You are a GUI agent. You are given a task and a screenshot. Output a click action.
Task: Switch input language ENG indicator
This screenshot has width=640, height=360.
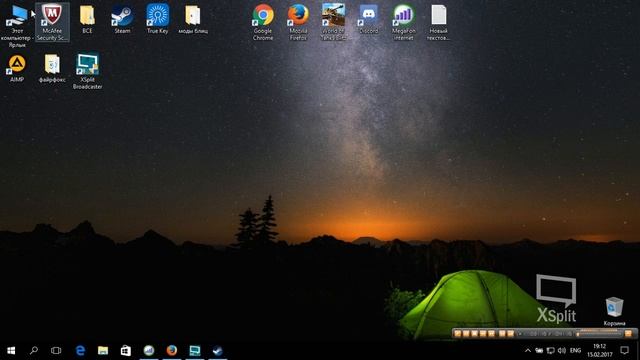(576, 351)
